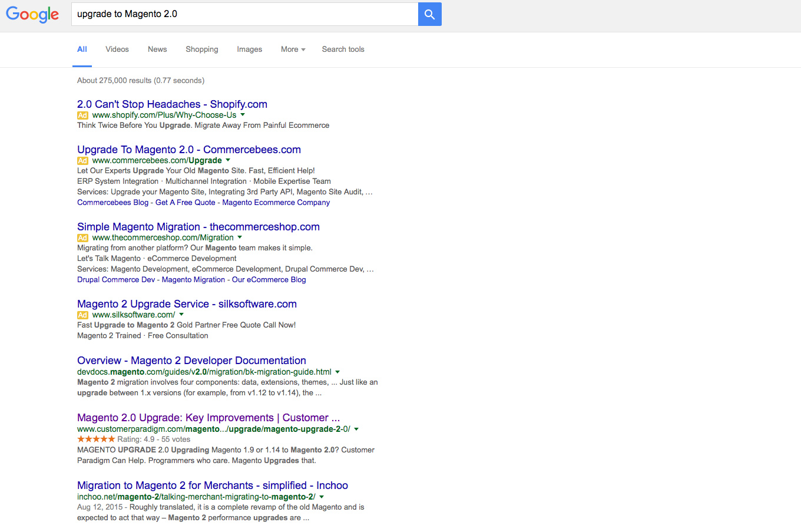Click the search input field

[244, 14]
